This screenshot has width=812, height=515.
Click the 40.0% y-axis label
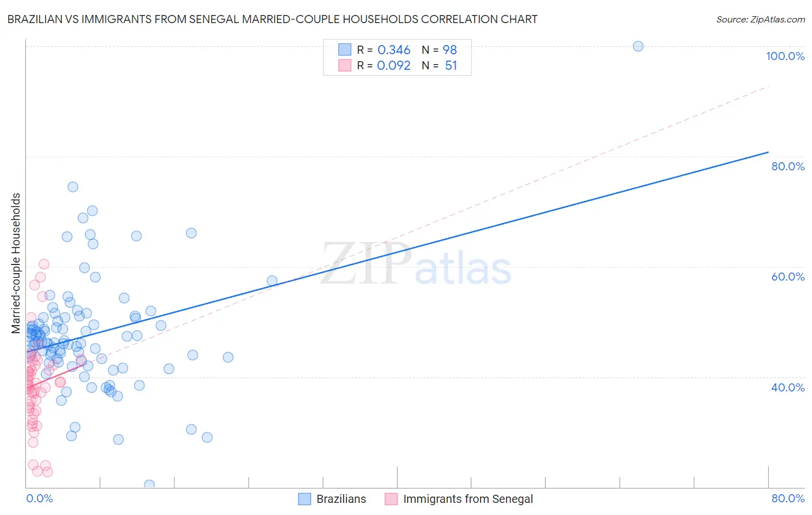(x=788, y=387)
